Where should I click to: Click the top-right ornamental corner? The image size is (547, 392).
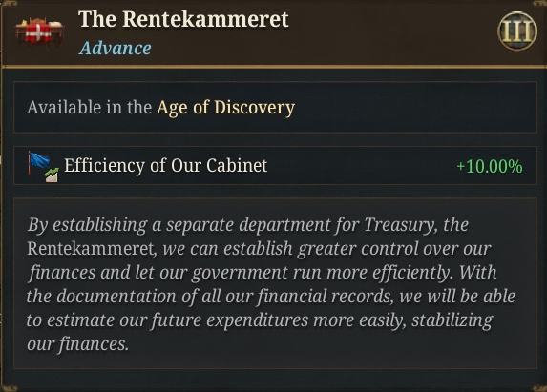pos(539,4)
